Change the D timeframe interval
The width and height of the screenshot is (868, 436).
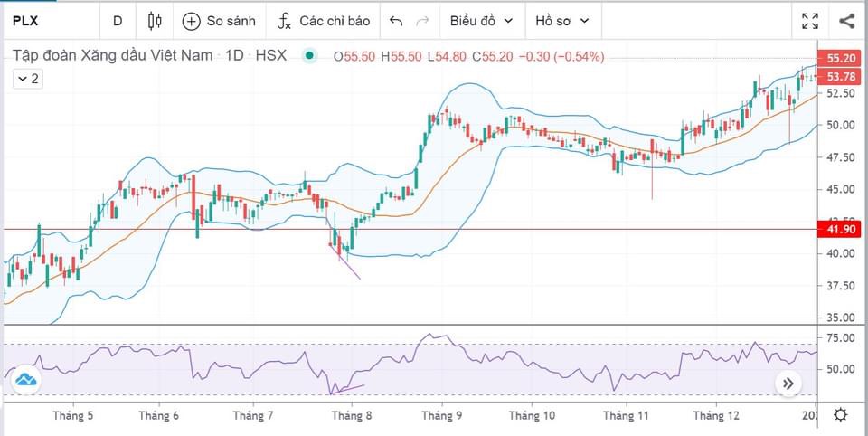pyautogui.click(x=118, y=20)
